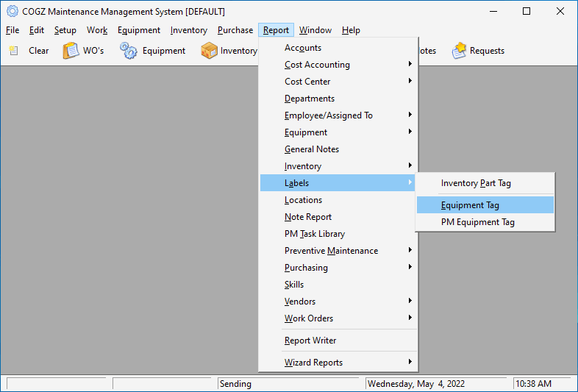
Task: Click the COGZ gear icon in title bar
Action: point(13,12)
